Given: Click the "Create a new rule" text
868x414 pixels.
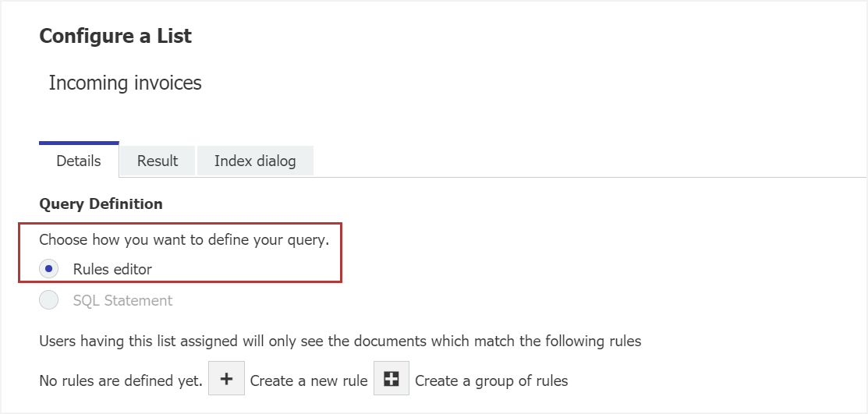Looking at the screenshot, I should point(309,381).
